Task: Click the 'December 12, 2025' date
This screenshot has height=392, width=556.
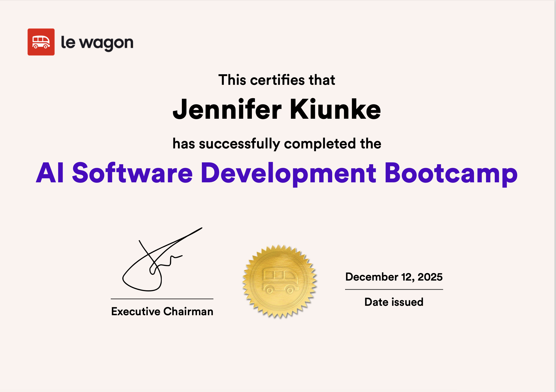Action: [394, 277]
